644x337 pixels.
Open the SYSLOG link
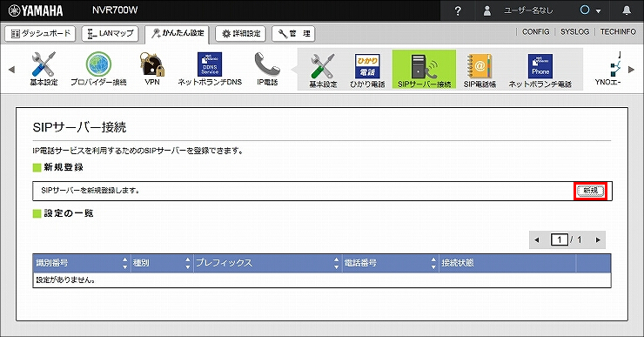[574, 31]
